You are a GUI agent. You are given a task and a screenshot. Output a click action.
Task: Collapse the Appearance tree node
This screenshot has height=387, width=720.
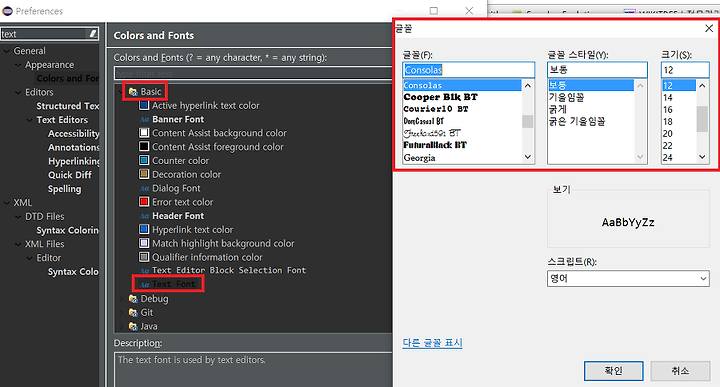pyautogui.click(x=18, y=65)
